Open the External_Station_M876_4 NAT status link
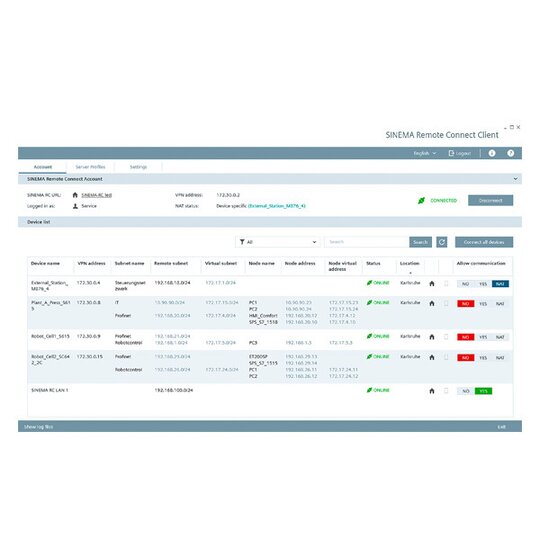This screenshot has height=540, width=540. click(x=277, y=206)
